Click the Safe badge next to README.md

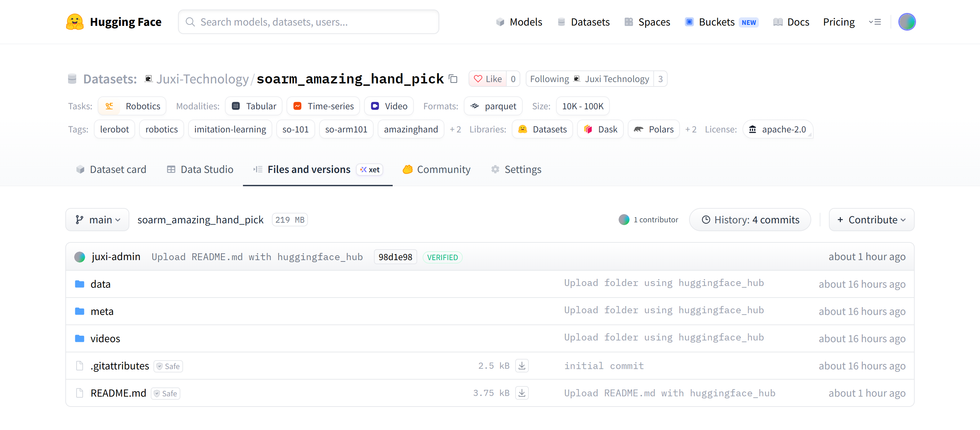[165, 393]
